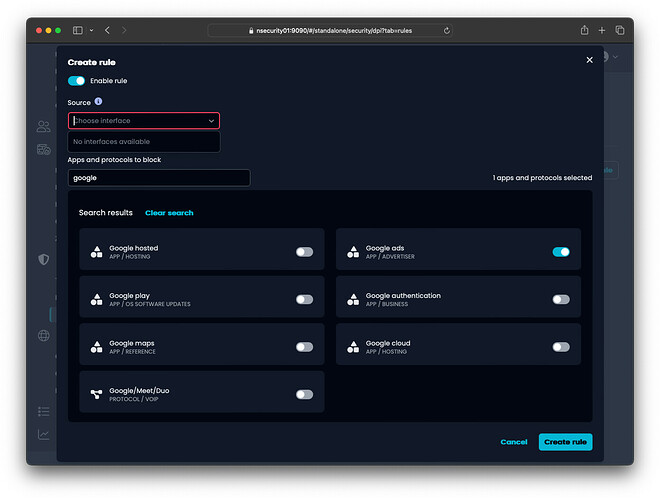This screenshot has width=660, height=500.
Task: Click the Google ads label
Action: tap(385, 248)
